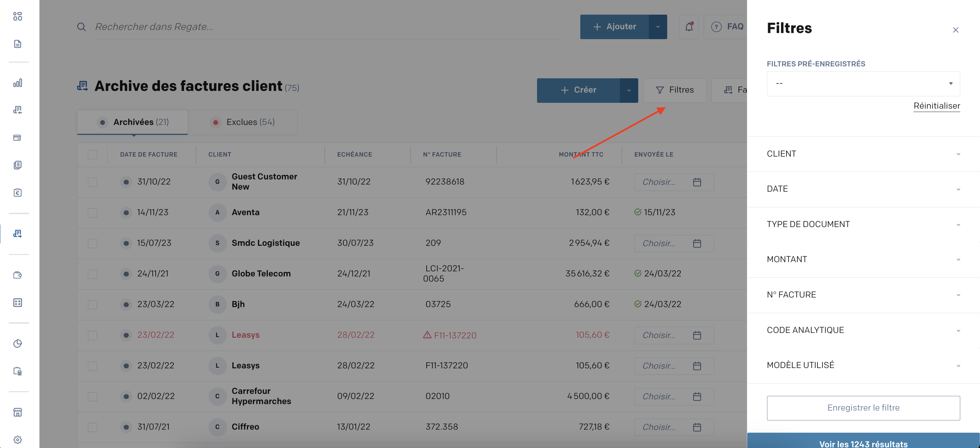Tick the checkbox for Guest Customer New row
Screen dimensions: 980x448
click(x=92, y=182)
